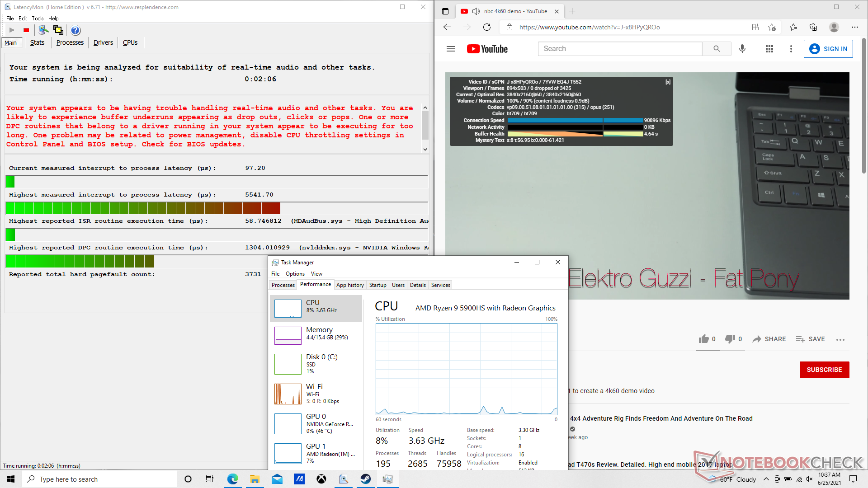Open the YouTube apps grid icon
868x488 pixels.
click(x=769, y=49)
